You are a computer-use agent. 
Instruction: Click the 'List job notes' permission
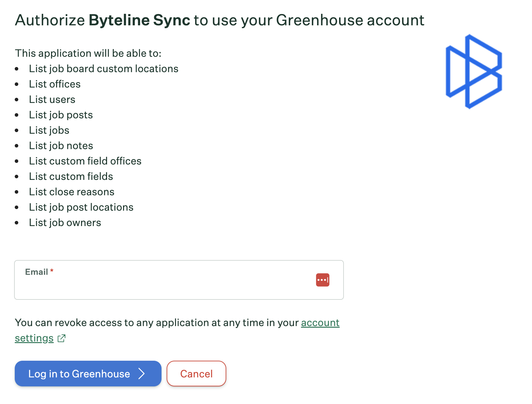pos(61,146)
